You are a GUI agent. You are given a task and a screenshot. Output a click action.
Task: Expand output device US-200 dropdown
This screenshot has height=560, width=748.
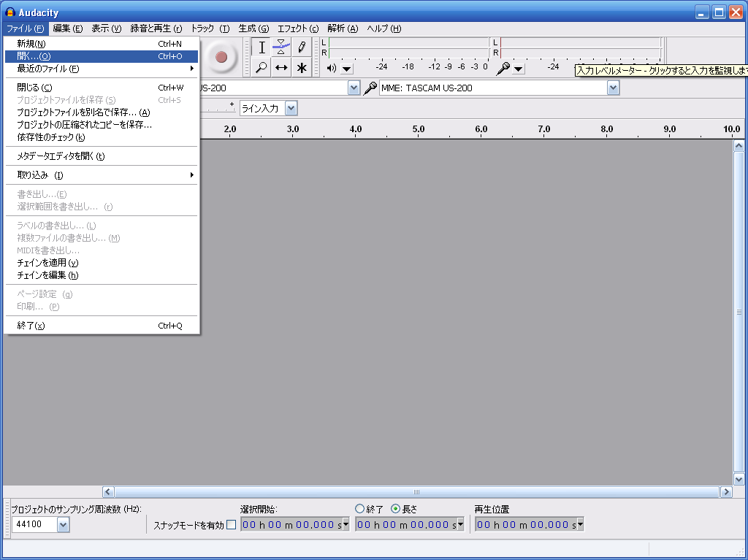pos(354,88)
